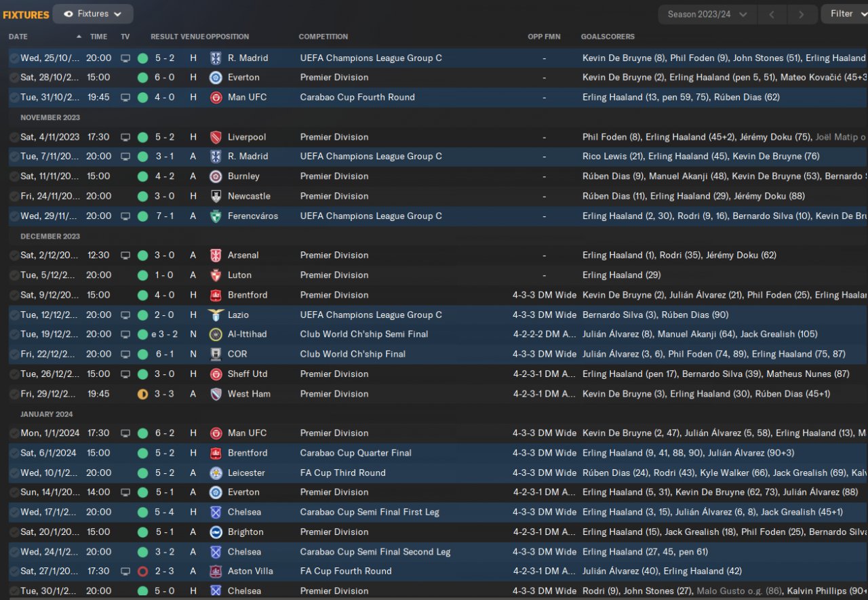The image size is (868, 600).
Task: Click the Opp Fmn column header
Action: (545, 37)
